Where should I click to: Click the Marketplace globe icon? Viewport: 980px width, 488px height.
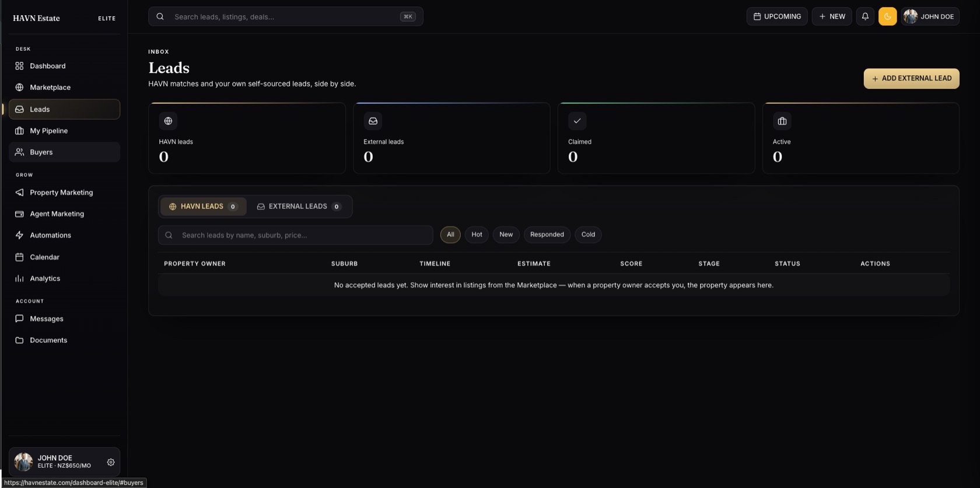pyautogui.click(x=19, y=88)
